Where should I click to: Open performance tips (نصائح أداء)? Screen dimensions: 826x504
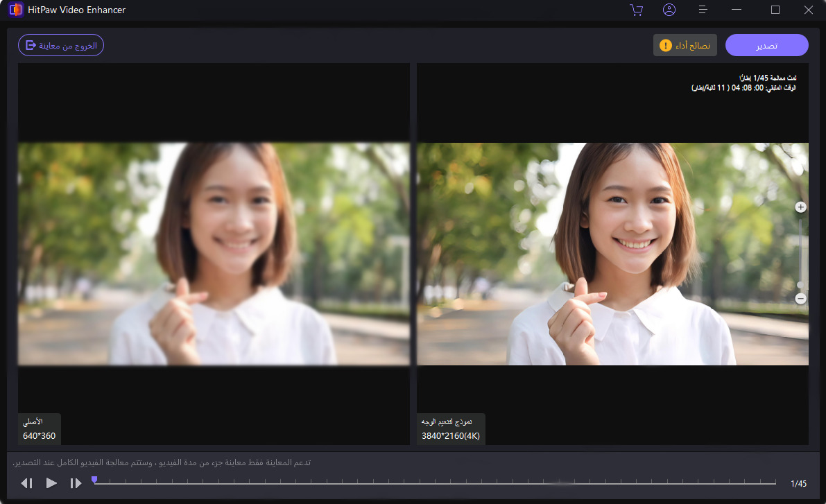(x=685, y=45)
